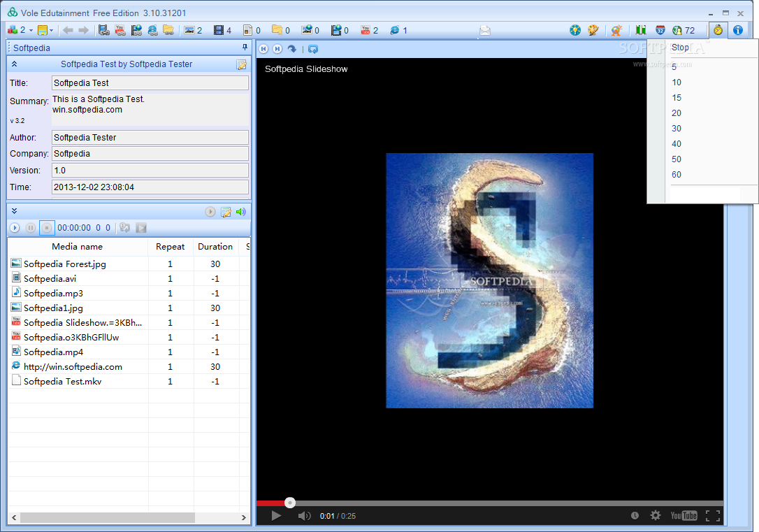Image resolution: width=759 pixels, height=532 pixels.
Task: Click the Internet Explorer web link icon
Action: coord(152,30)
